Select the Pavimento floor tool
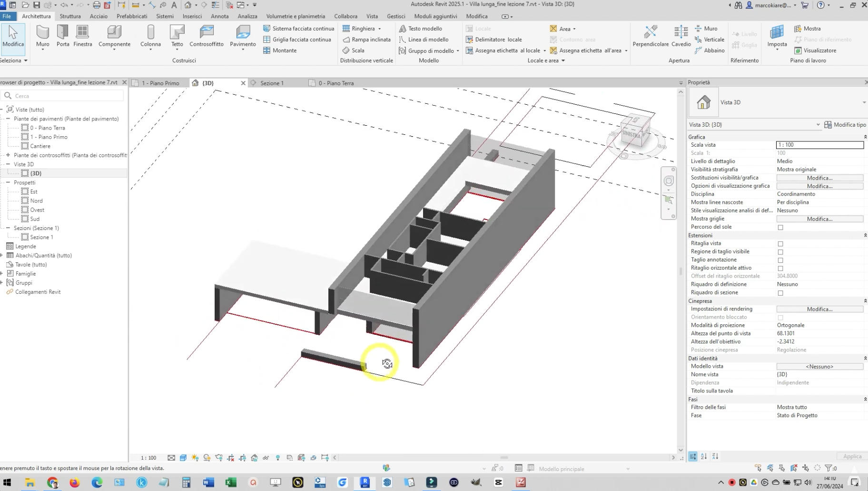The height and width of the screenshot is (491, 868). point(243,36)
